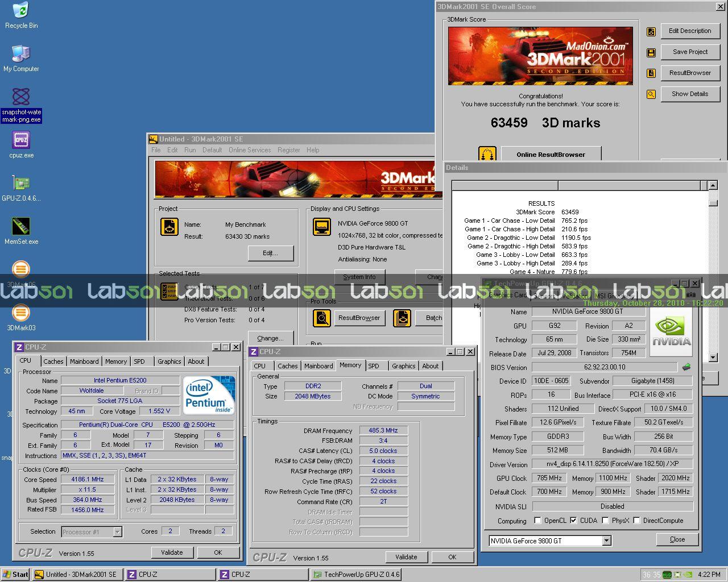The width and height of the screenshot is (728, 582).
Task: Switch to the SPD tab in Memory CPU-Z window
Action: click(374, 366)
